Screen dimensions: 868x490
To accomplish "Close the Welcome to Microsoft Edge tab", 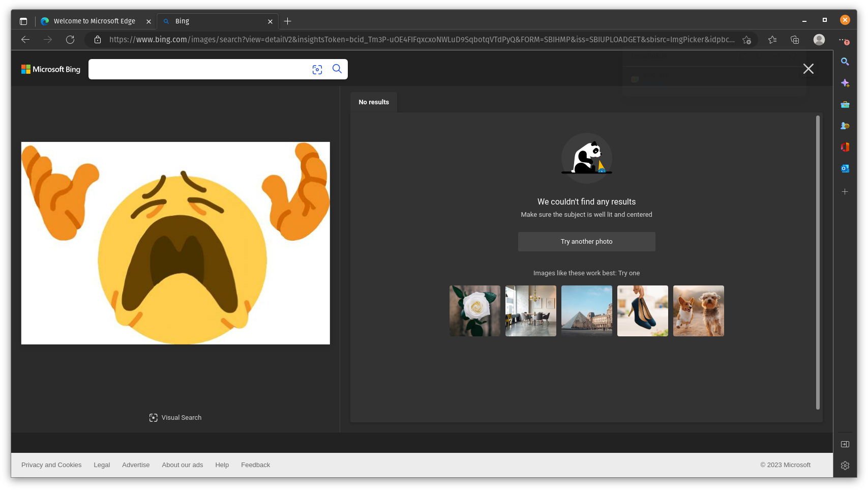I will [148, 21].
